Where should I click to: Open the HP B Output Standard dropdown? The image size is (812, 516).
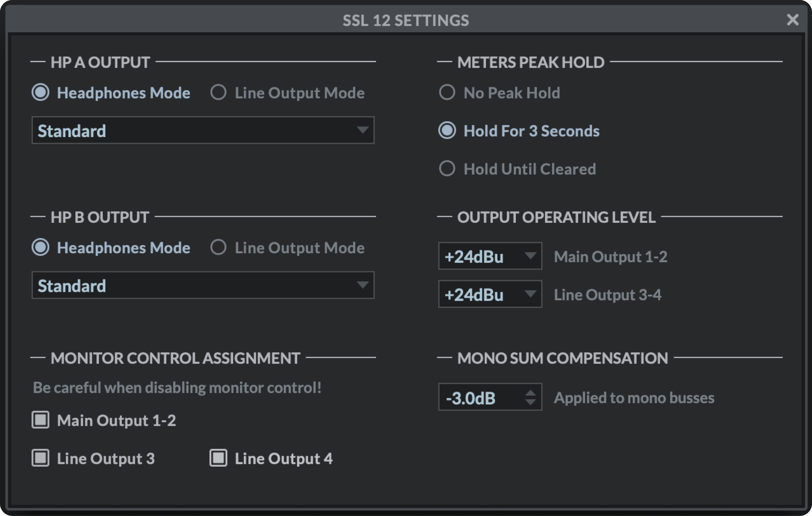202,285
